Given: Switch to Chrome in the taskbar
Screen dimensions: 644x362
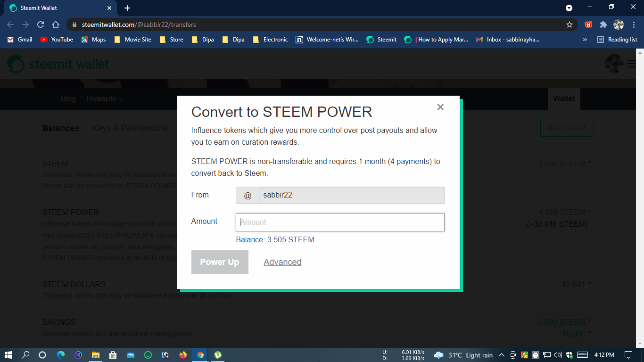Looking at the screenshot, I should click(x=200, y=355).
